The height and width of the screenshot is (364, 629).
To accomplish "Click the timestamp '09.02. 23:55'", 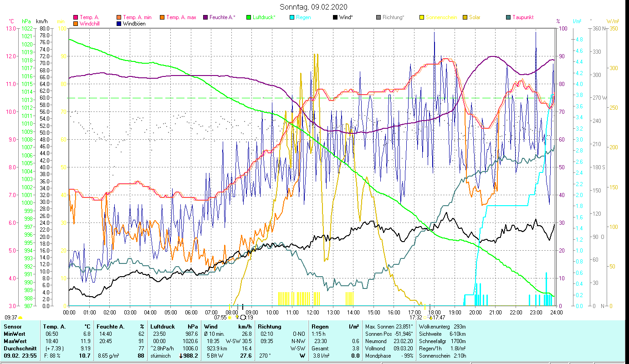I will 20,356.
